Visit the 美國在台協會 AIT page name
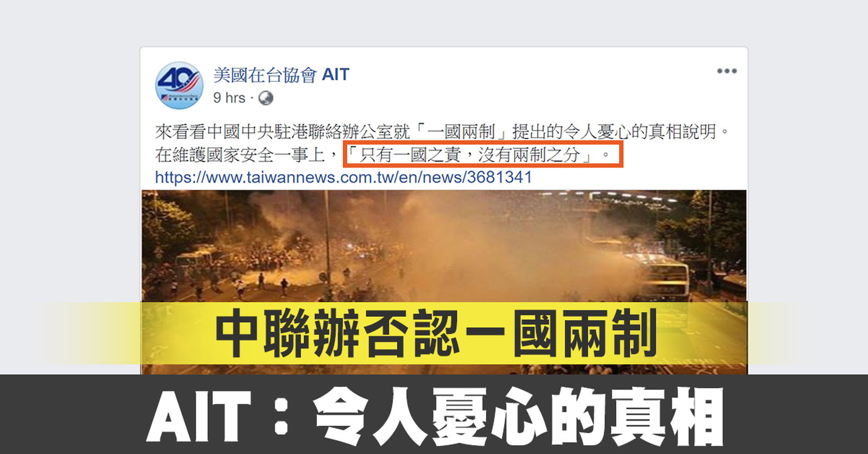The width and height of the screenshot is (868, 454). (281, 74)
